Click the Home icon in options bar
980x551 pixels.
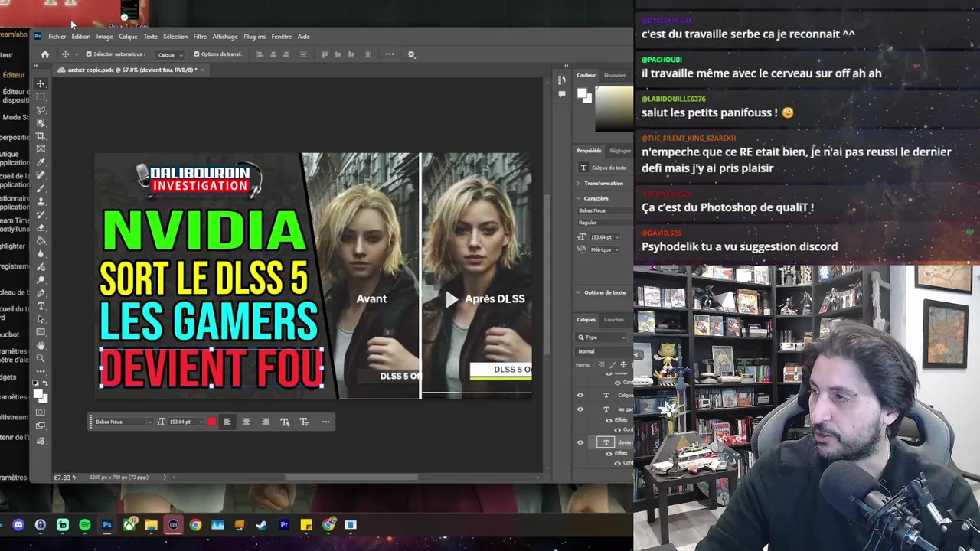[x=44, y=54]
